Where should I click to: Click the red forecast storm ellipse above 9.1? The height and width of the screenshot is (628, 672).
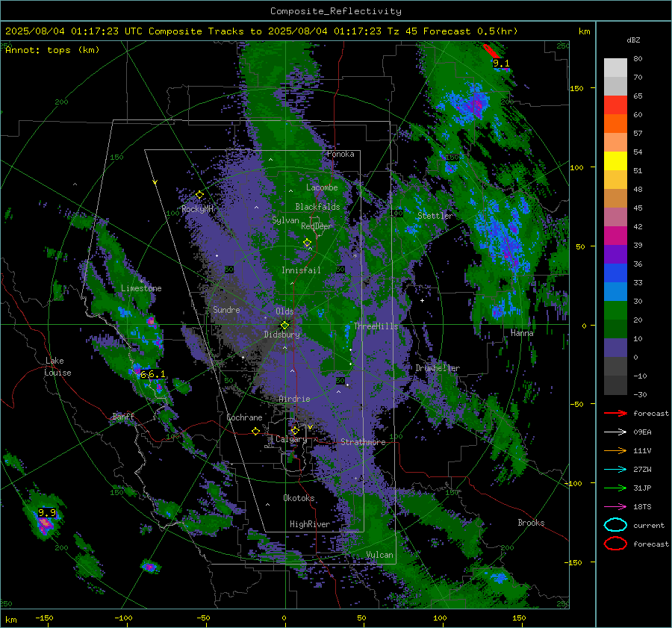click(491, 51)
